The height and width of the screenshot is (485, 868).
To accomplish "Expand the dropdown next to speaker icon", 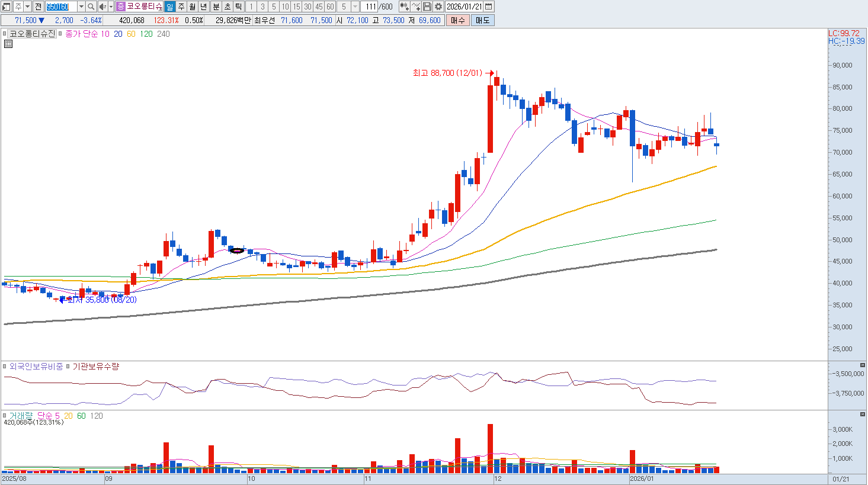I will (111, 7).
